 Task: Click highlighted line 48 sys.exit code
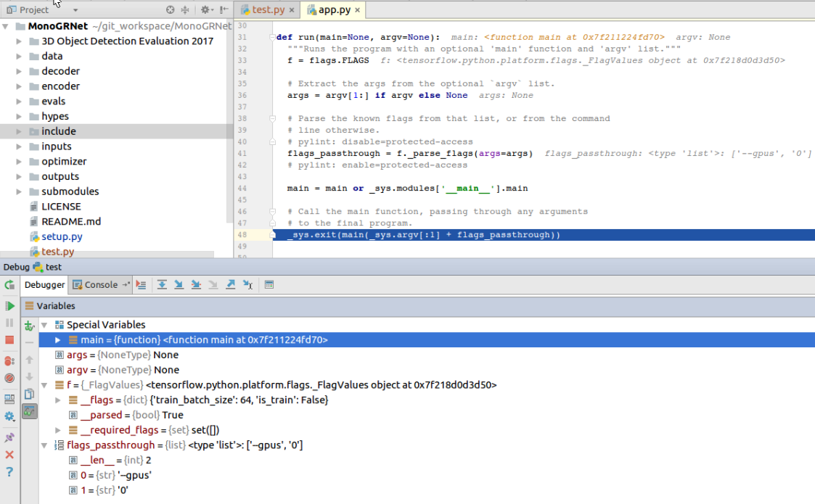tap(423, 235)
